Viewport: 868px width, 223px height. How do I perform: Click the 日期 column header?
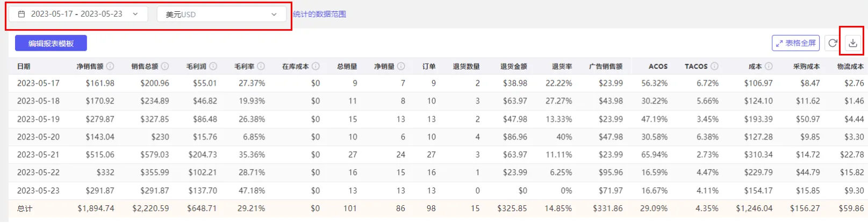pos(24,66)
